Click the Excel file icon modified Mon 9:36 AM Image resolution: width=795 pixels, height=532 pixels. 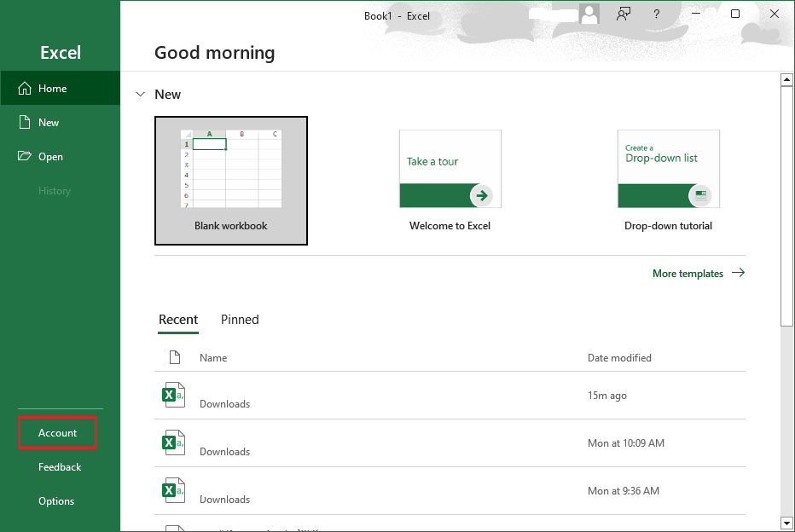point(174,490)
